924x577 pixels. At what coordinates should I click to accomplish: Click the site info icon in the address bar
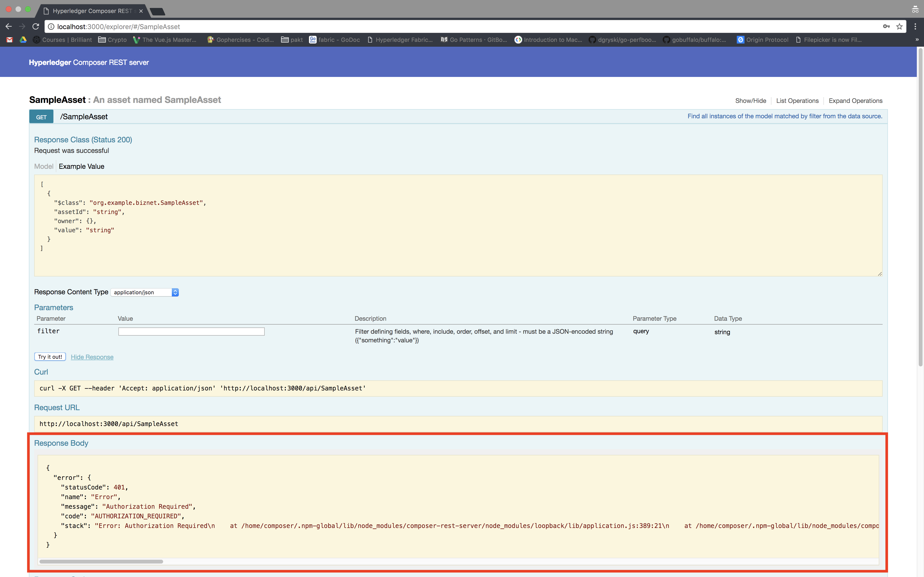tap(51, 27)
